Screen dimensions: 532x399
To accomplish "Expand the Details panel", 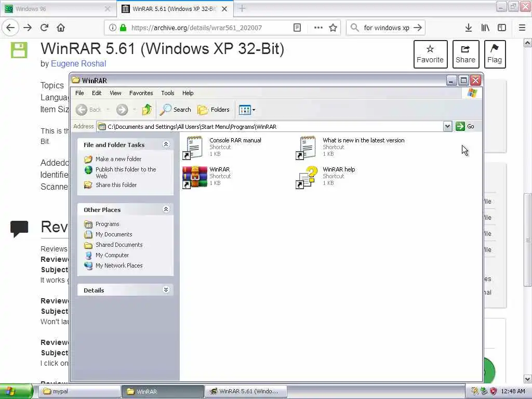I will pos(166,290).
